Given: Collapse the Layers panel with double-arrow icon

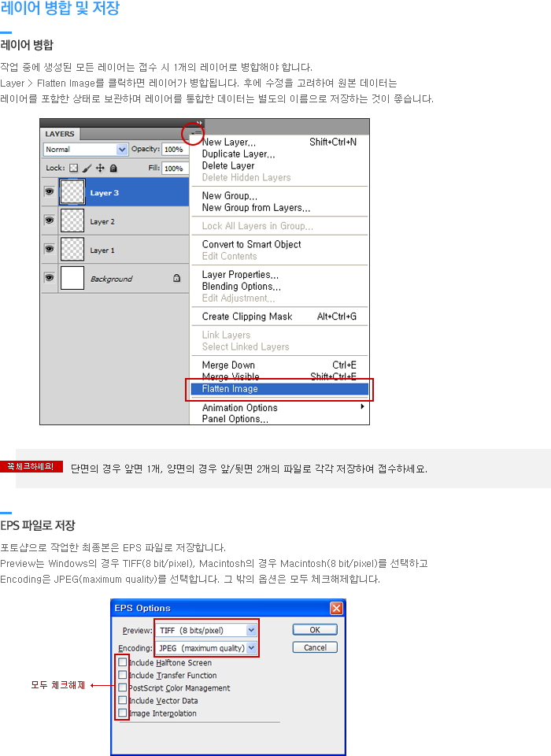Looking at the screenshot, I should coord(200,123).
